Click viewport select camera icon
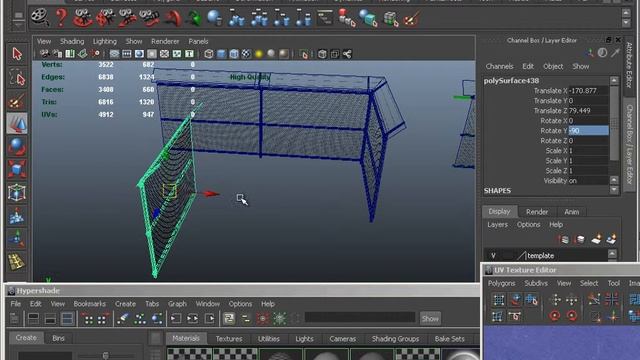Image resolution: width=640 pixels, height=360 pixels. (44, 54)
